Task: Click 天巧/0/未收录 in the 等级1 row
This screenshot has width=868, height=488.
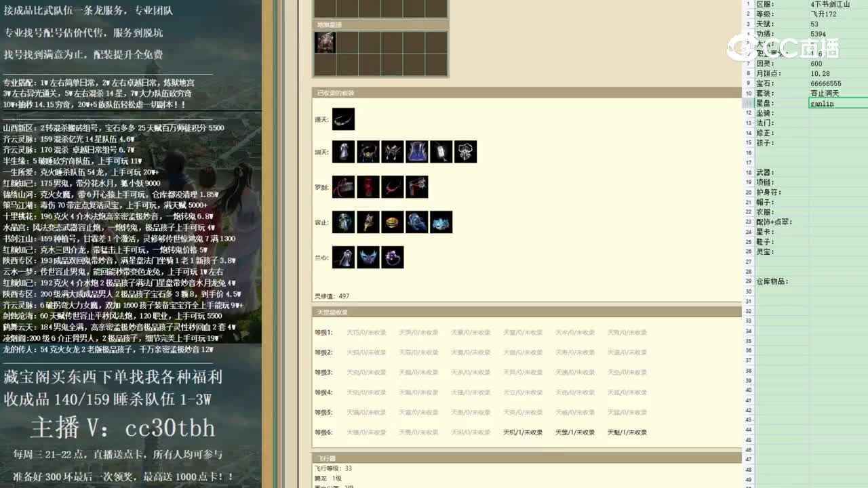Action: 366,333
